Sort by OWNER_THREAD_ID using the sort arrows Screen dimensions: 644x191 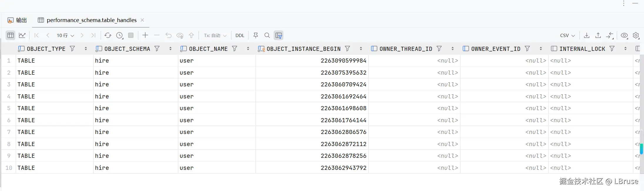tap(453, 49)
